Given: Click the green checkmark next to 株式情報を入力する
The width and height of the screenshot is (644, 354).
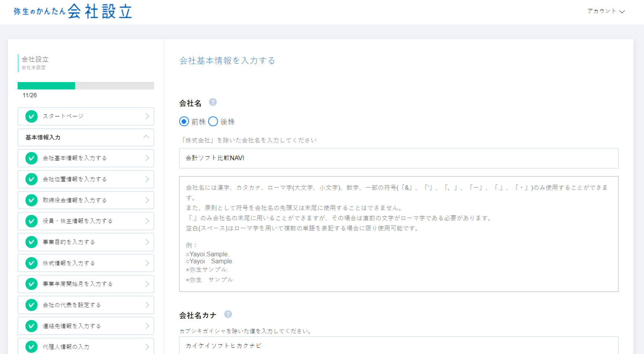Looking at the screenshot, I should coord(31,263).
